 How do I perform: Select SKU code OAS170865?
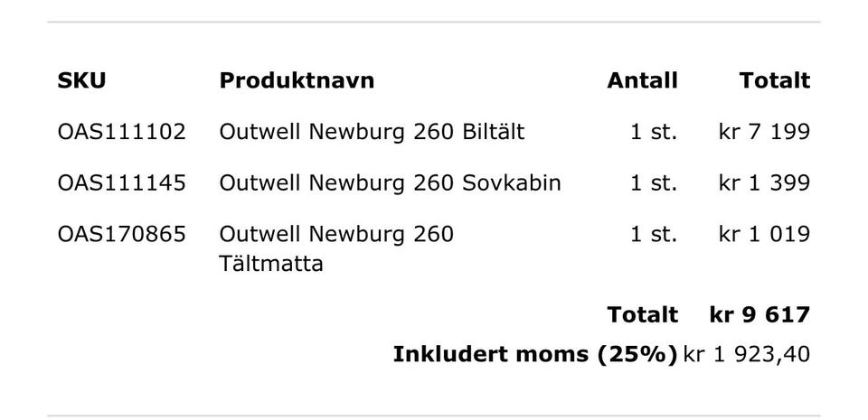121,235
